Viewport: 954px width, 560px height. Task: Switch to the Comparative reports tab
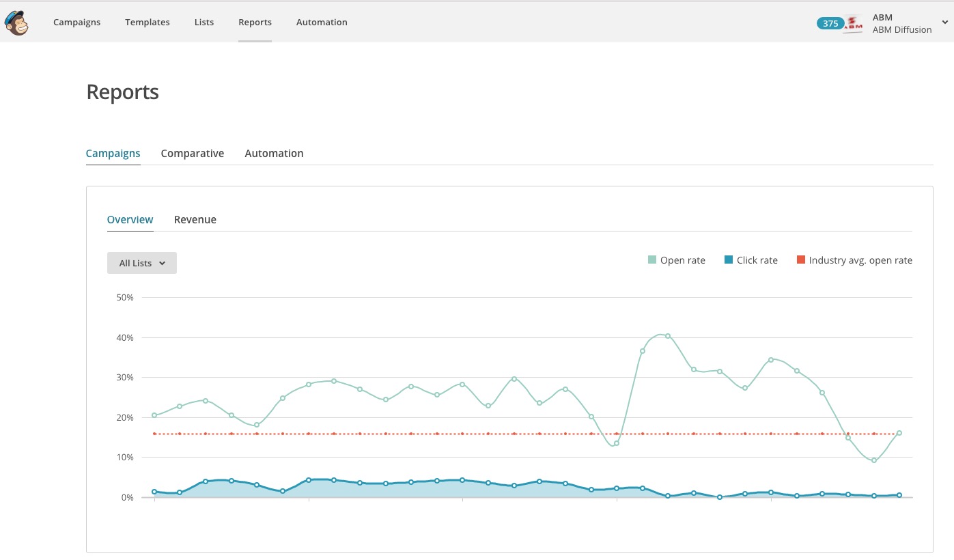point(193,154)
